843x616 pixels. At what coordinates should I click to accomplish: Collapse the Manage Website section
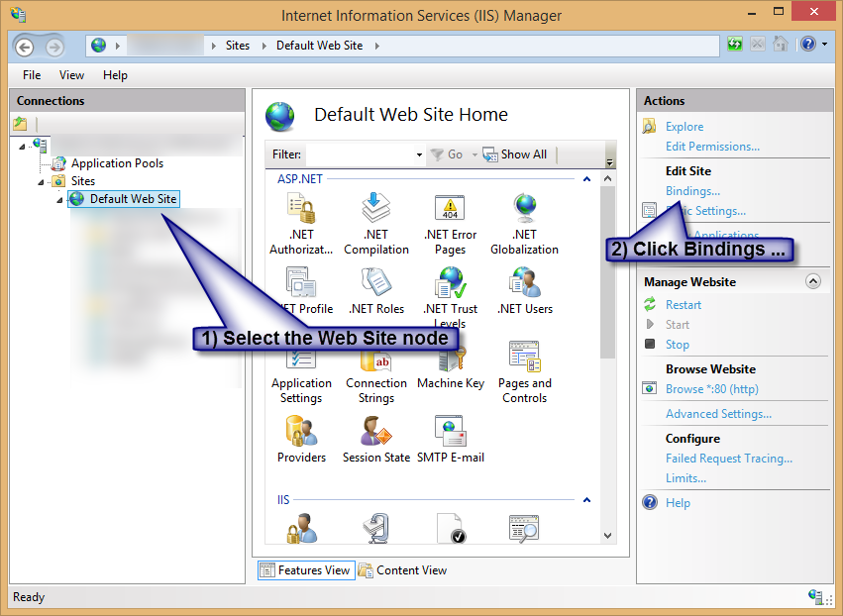point(813,281)
